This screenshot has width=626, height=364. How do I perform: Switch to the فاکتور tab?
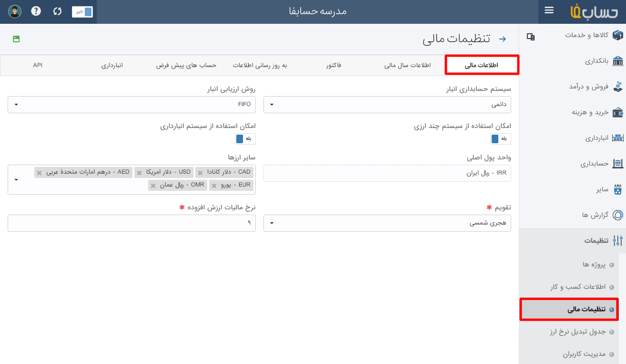point(333,65)
